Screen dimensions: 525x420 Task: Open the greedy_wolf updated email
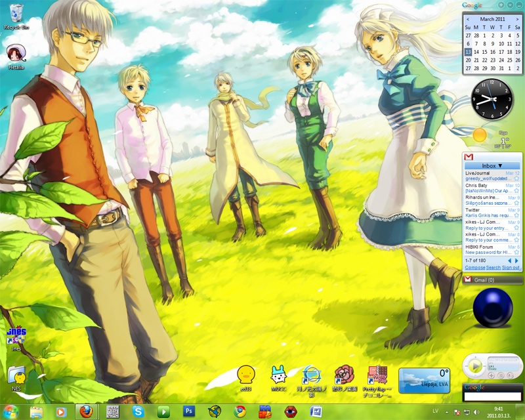pyautogui.click(x=488, y=179)
